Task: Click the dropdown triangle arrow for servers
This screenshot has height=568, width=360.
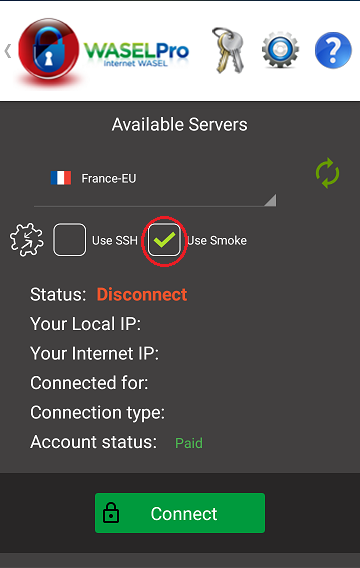Action: [x=270, y=200]
